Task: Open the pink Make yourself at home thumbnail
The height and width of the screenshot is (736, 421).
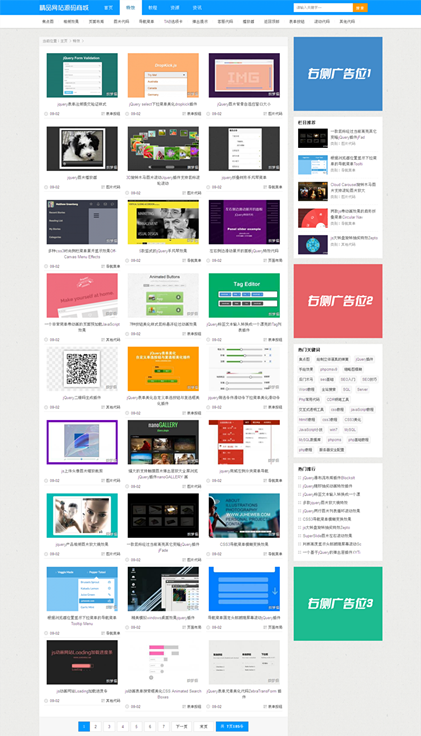Action: point(82,295)
